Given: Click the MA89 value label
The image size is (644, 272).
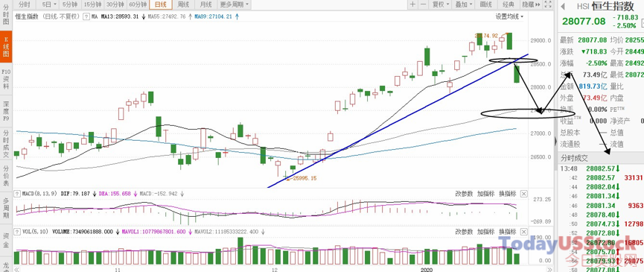Looking at the screenshot, I should (213, 17).
